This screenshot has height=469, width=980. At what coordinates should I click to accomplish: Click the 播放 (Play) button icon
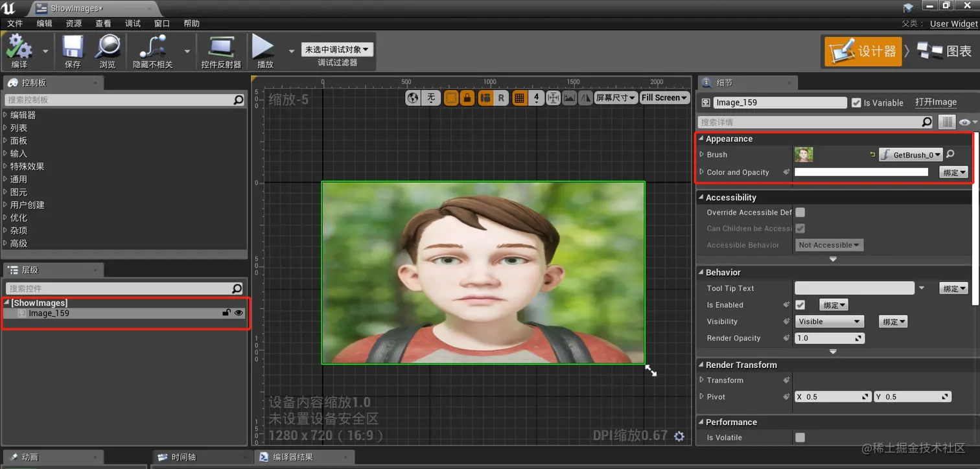coord(264,47)
